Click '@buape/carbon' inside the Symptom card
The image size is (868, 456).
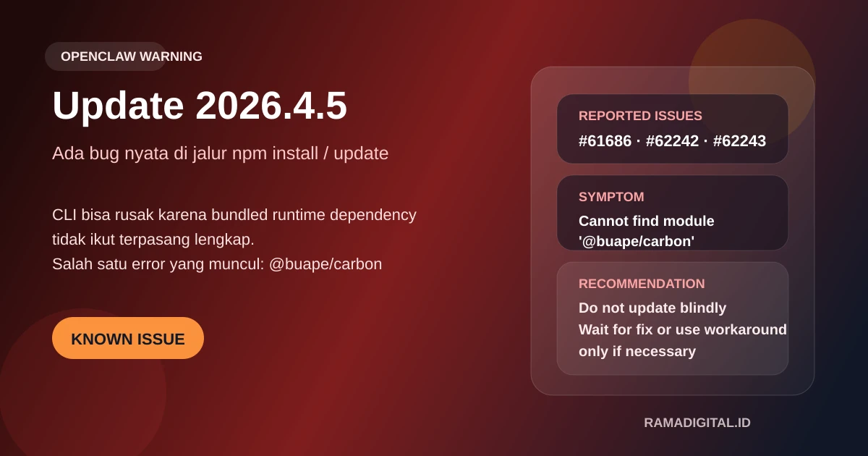[637, 242]
